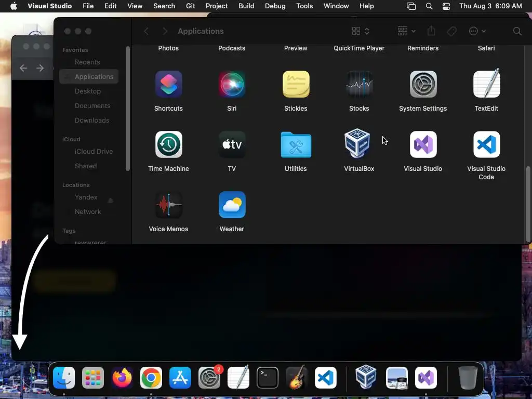
Task: Go forward in Finder toolbar
Action: coord(165,31)
